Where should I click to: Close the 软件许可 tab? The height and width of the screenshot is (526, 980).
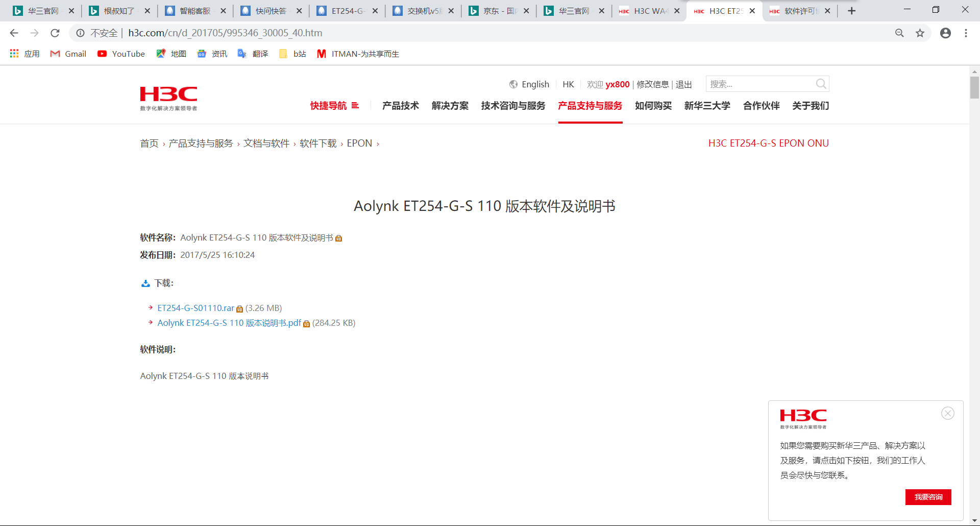827,11
